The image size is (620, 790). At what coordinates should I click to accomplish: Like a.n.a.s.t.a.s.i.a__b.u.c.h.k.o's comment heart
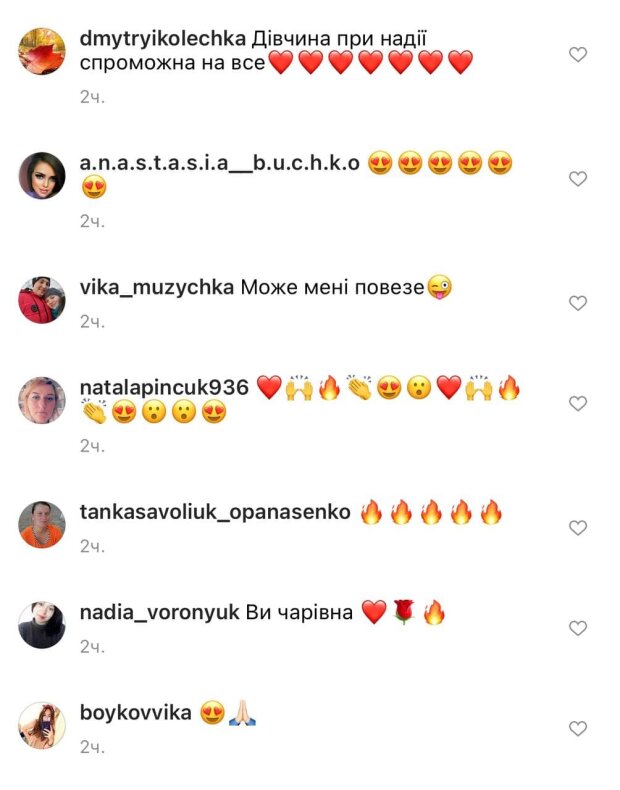[578, 178]
